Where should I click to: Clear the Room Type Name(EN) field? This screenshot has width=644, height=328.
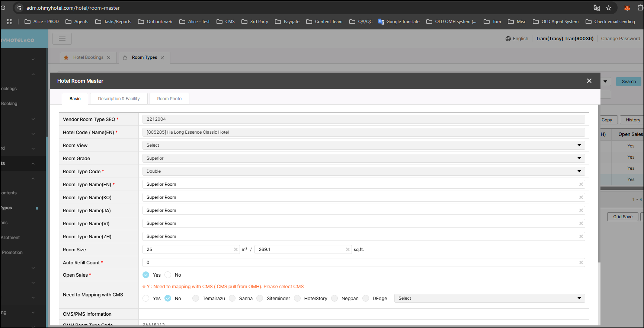(x=581, y=184)
